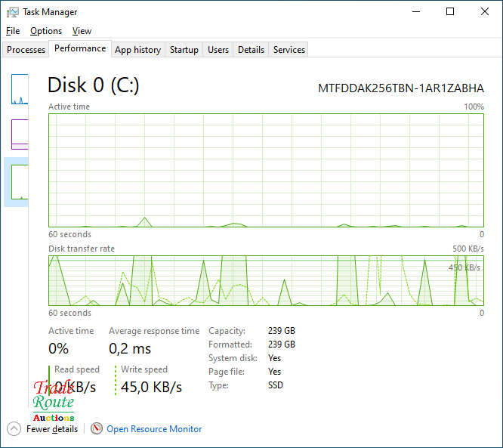
Task: Click the Write speed label
Action: coord(144,369)
